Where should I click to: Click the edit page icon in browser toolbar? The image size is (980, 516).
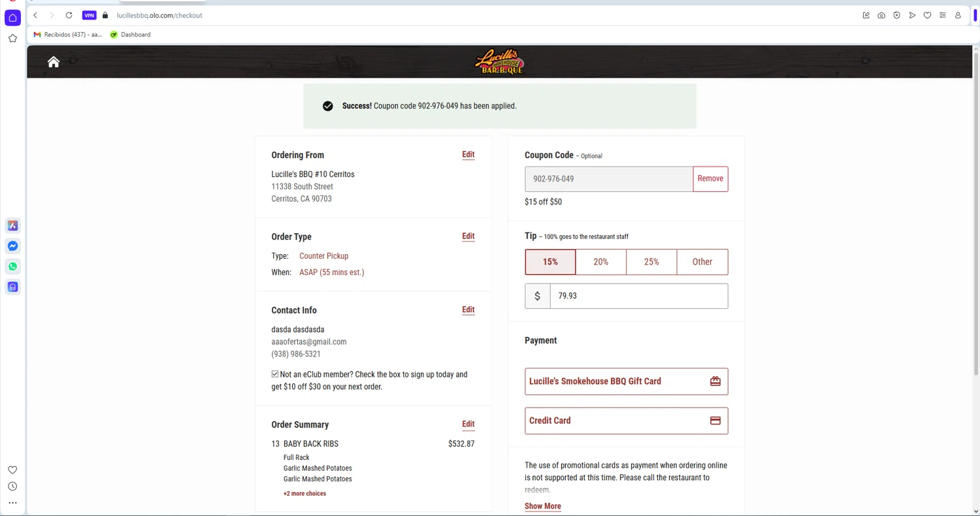(866, 15)
